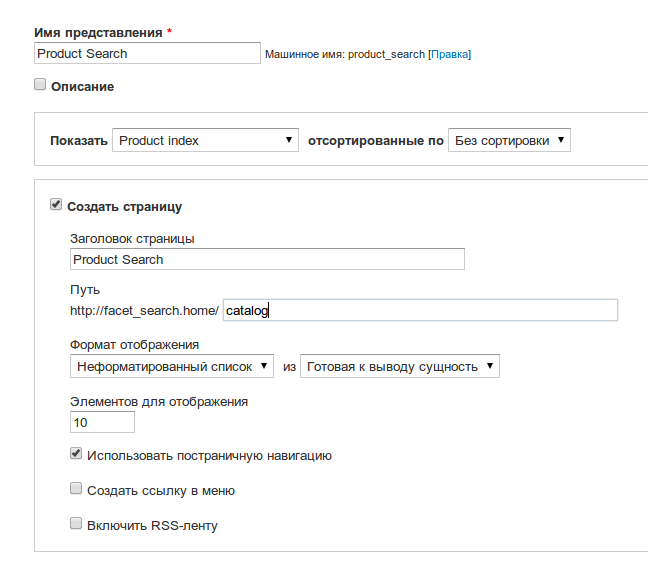This screenshot has height=564, width=648.
Task: Expand the Готовая к выводу сущность dropdown
Action: pos(400,366)
